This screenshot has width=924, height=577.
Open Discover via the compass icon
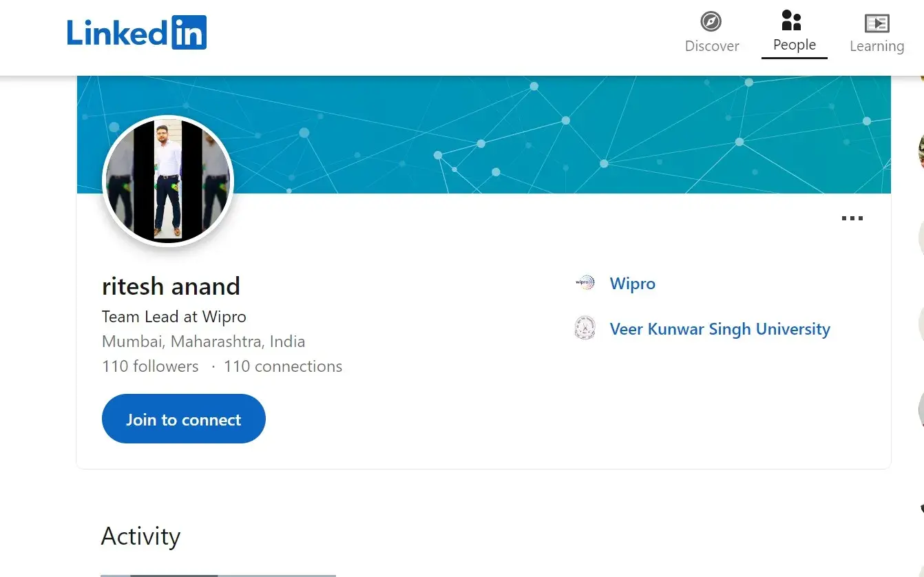point(711,22)
